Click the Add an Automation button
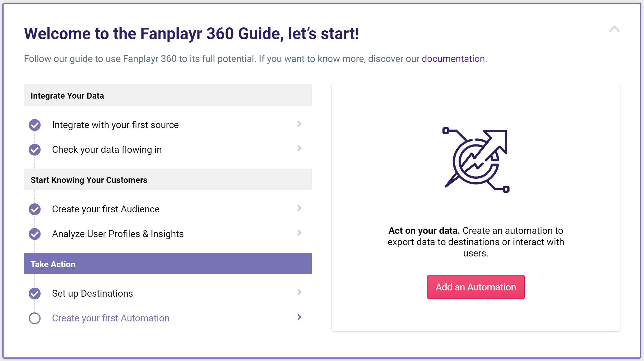This screenshot has width=644, height=361. click(x=476, y=287)
